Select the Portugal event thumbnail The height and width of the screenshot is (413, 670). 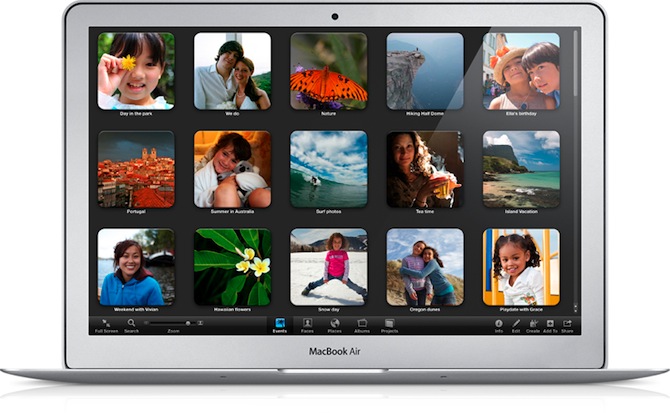(136, 169)
